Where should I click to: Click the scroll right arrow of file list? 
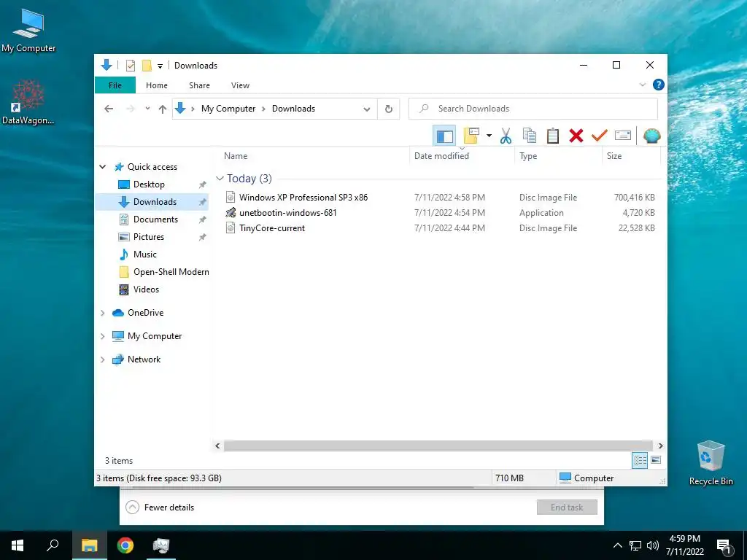pyautogui.click(x=660, y=446)
